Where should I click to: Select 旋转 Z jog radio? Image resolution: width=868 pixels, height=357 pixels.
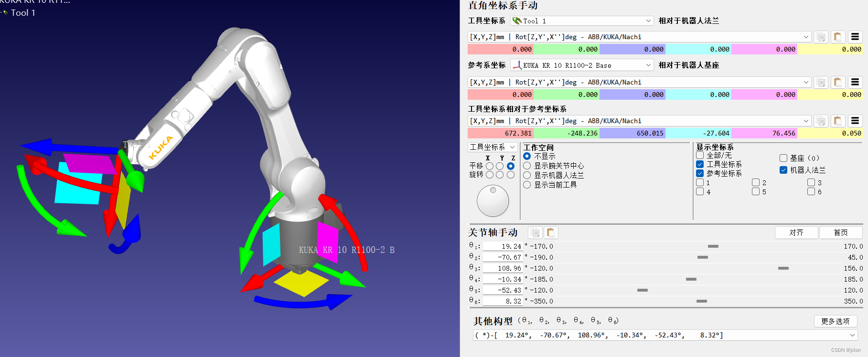(511, 175)
